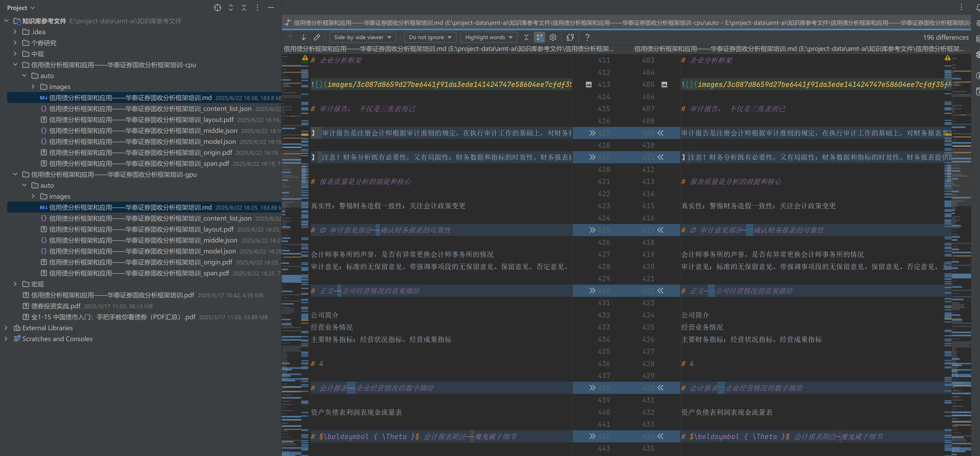Apply left change at line 419

592,157
